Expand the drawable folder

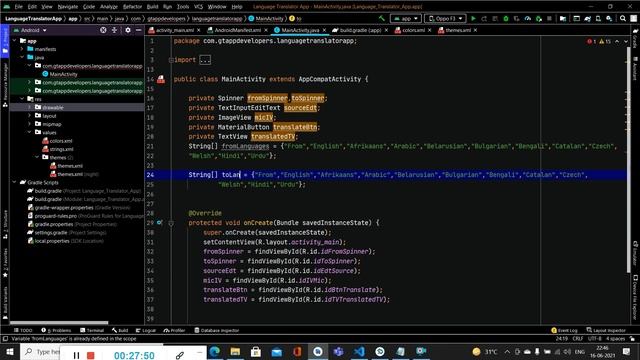(29, 107)
